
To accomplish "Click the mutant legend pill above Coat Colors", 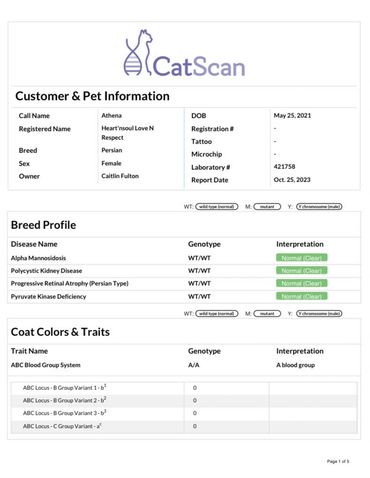I will pos(267,314).
